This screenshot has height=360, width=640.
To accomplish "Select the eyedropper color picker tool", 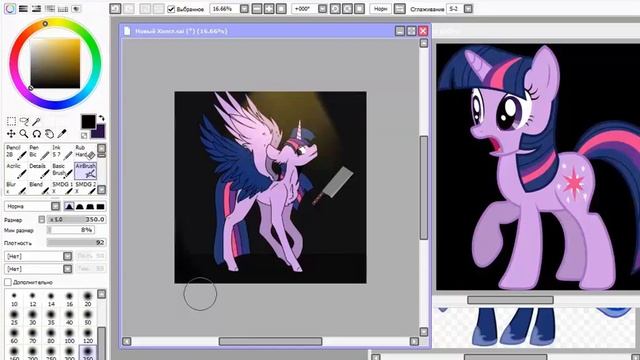I will point(62,133).
